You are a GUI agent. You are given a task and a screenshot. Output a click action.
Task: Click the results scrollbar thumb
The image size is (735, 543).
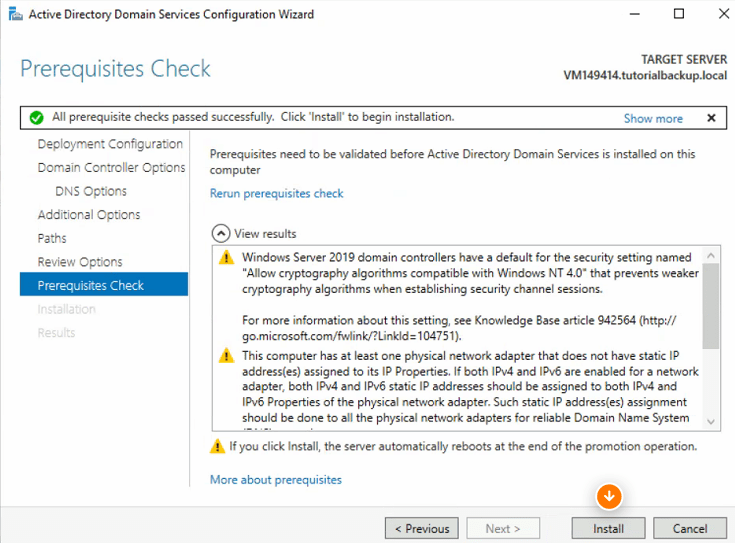pos(711,306)
